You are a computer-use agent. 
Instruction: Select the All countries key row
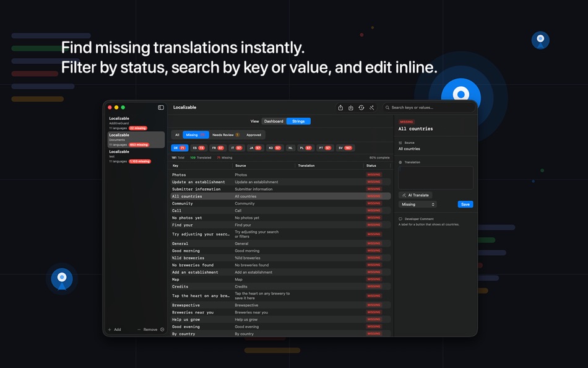(x=280, y=196)
